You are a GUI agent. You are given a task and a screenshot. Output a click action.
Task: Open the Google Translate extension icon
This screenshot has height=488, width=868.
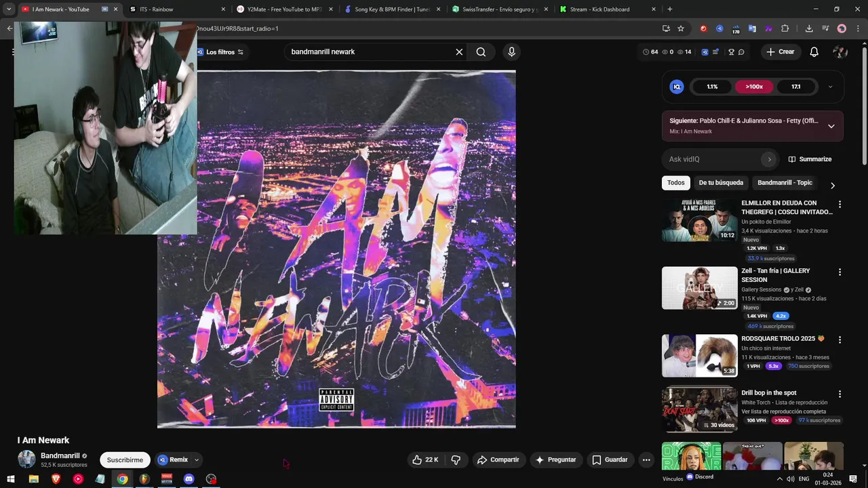click(752, 28)
